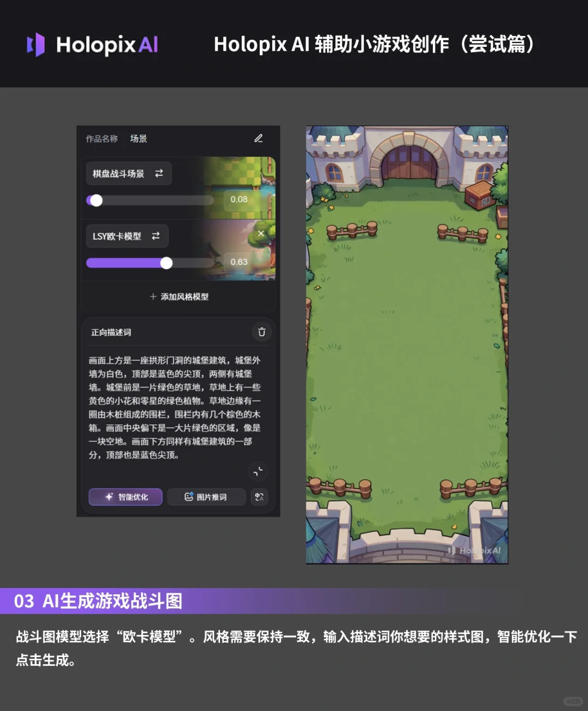Click the swap icon beside LSY欧卡模型
This screenshot has width=588, height=711.
pos(157,236)
